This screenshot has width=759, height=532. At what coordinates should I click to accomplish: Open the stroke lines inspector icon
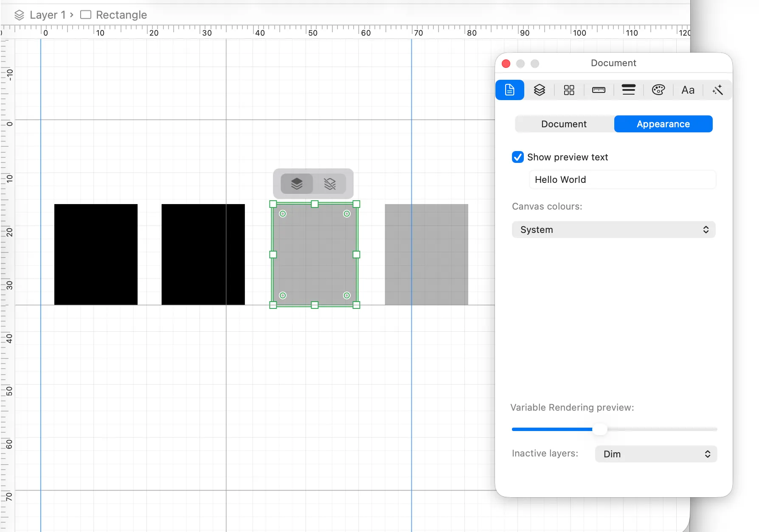point(629,90)
